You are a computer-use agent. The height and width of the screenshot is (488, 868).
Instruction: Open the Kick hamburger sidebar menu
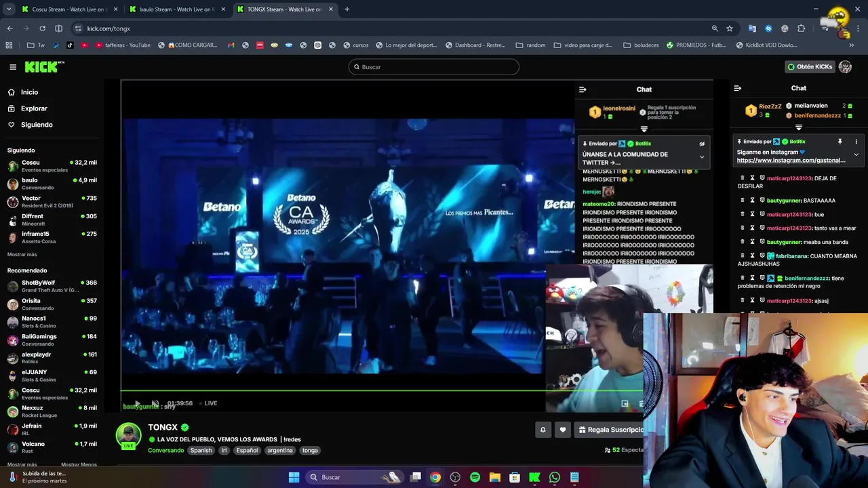(x=13, y=67)
